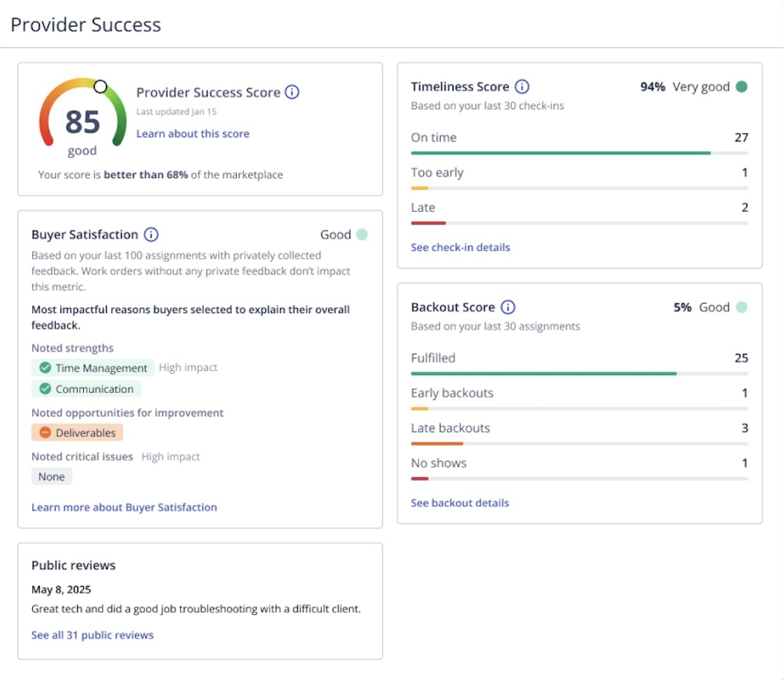Click the Fulfilled progress bar
784x680 pixels.
543,373
